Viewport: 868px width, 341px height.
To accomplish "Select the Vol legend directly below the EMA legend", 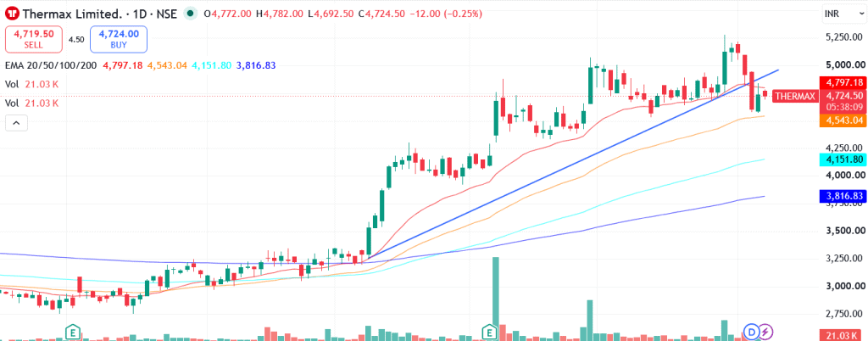I will coord(31,84).
